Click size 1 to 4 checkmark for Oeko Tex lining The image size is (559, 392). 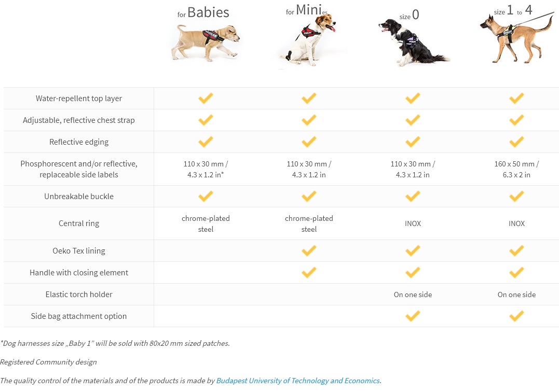point(516,250)
